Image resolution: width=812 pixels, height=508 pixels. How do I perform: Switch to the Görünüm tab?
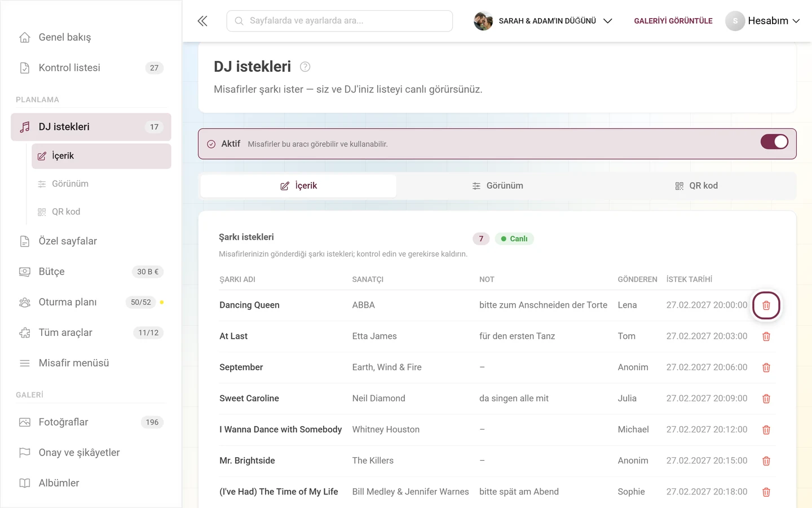[497, 186]
